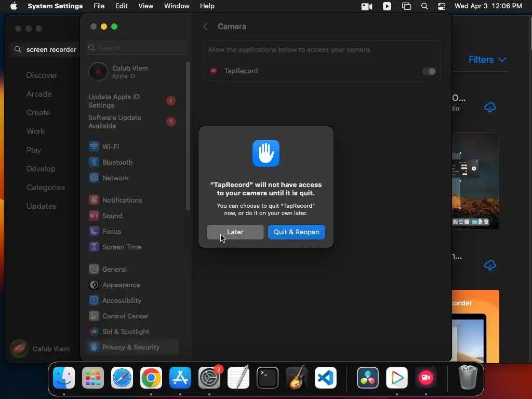
Task: Click the System Settings search field
Action: [x=137, y=48]
